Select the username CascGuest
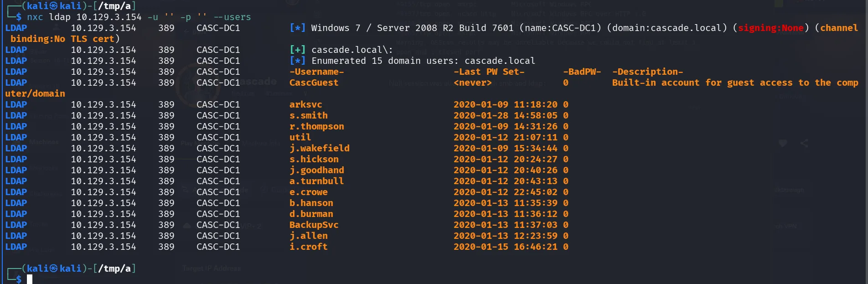The width and height of the screenshot is (868, 284). (x=314, y=83)
